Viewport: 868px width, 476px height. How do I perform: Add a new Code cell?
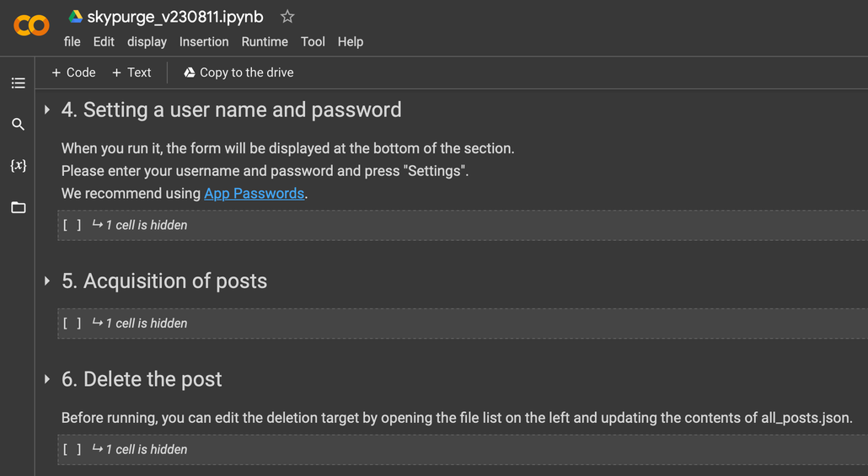point(73,72)
